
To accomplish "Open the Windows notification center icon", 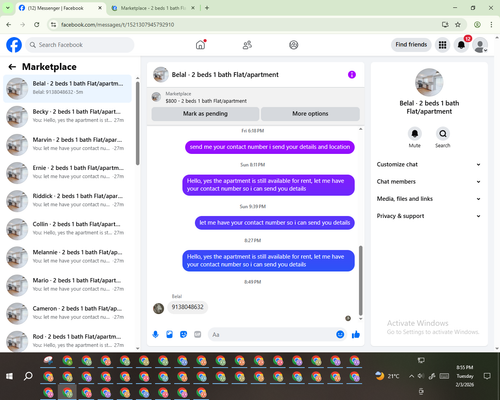I will (487, 376).
